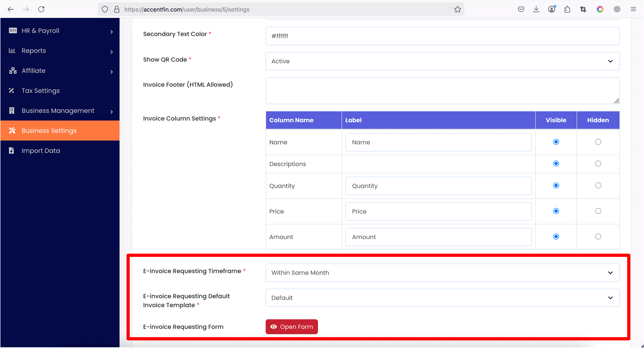The image size is (644, 348).
Task: Select Visible radio for Amount column
Action: 556,237
